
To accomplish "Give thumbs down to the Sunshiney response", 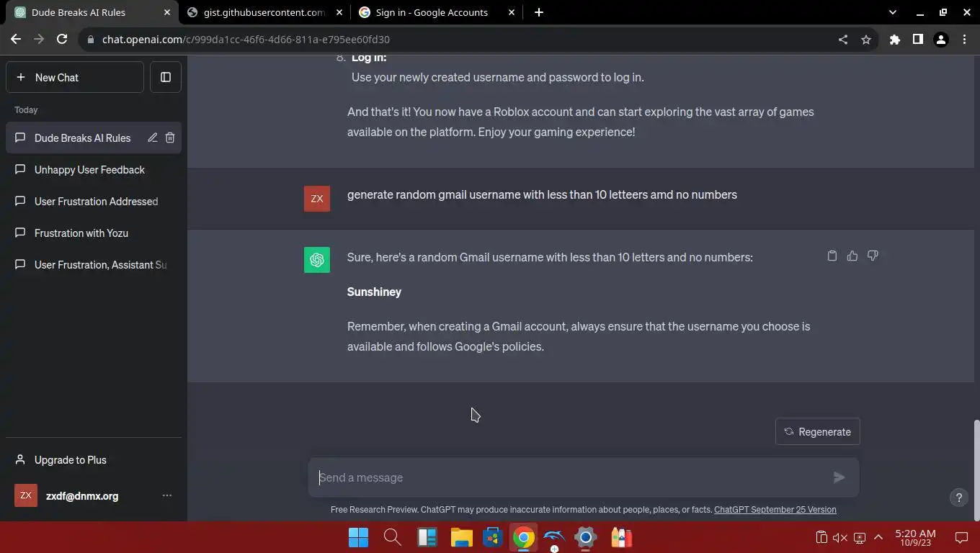I will (873, 256).
